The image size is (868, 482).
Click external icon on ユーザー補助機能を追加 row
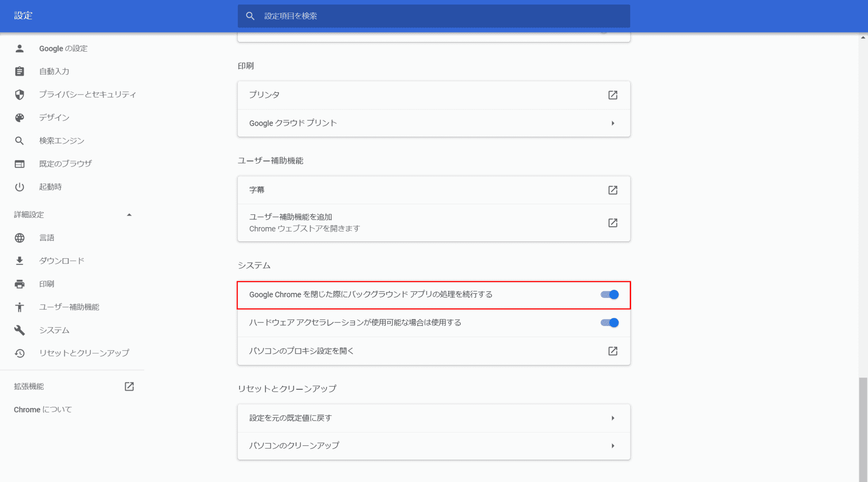613,223
